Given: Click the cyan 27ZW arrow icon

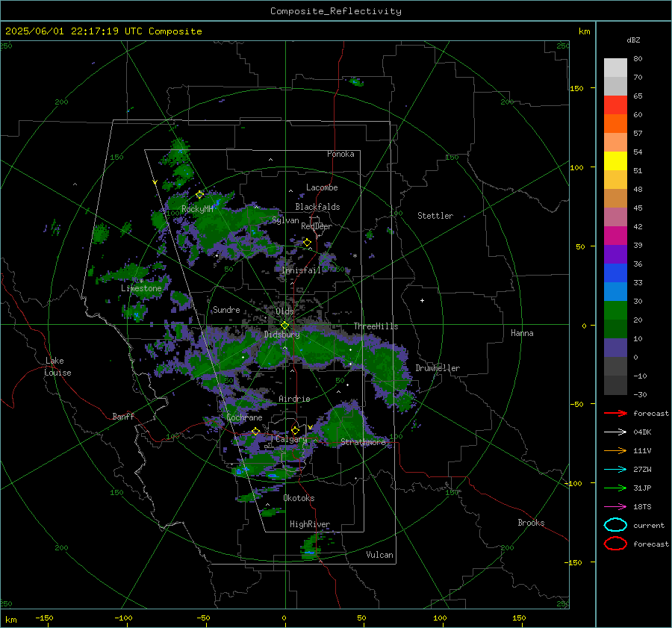Looking at the screenshot, I should pos(615,470).
